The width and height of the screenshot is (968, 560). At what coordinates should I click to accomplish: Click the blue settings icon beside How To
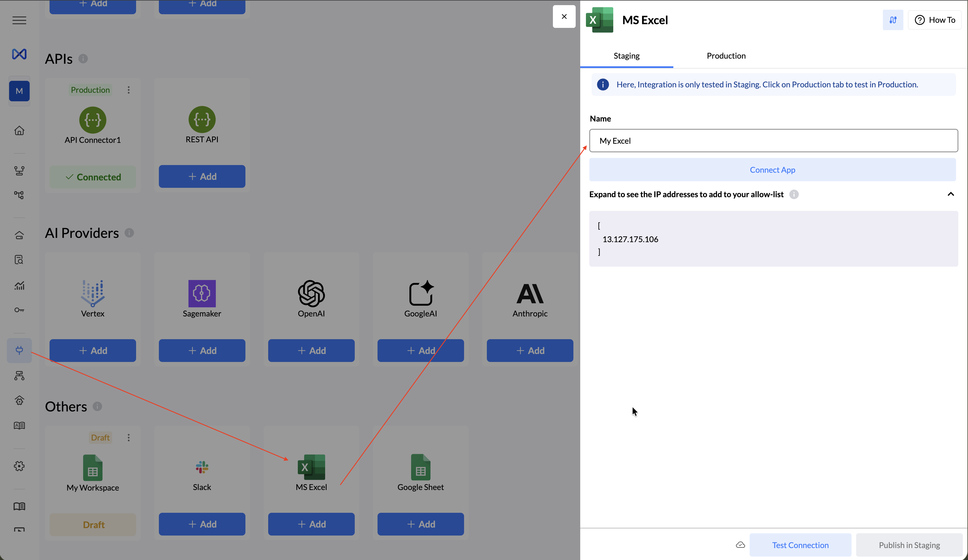click(x=893, y=20)
